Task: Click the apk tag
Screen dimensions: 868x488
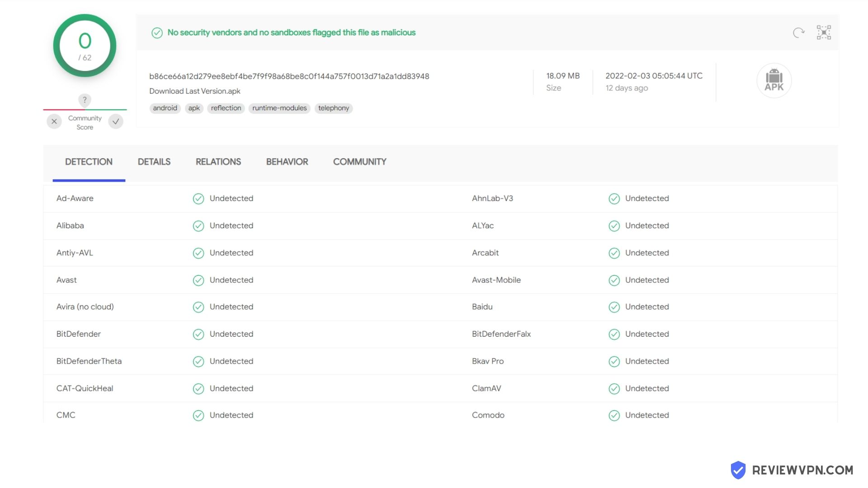Action: point(194,108)
